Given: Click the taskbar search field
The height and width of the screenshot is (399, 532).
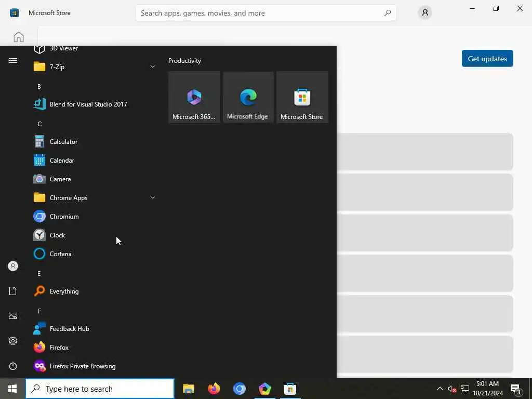Looking at the screenshot, I should click(x=100, y=389).
